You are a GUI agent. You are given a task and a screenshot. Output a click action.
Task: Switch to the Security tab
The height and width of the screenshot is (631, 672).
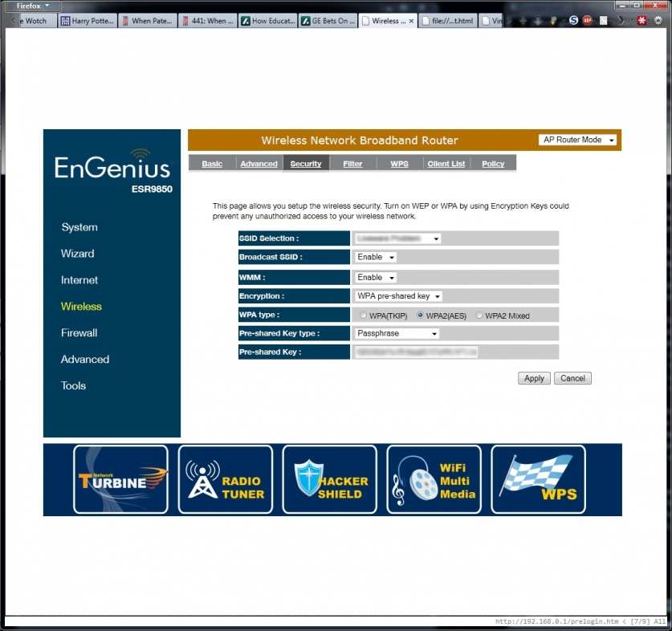(x=306, y=164)
